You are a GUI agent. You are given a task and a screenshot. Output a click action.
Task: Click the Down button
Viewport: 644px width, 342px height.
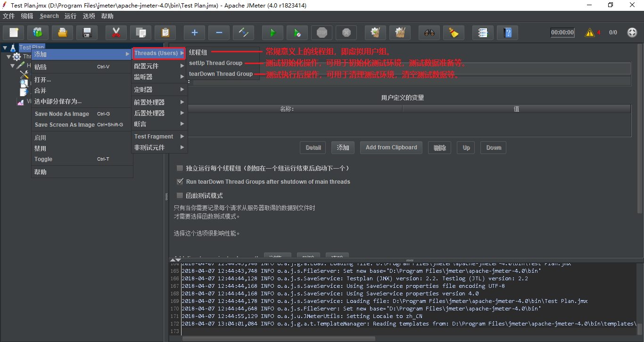[x=494, y=147]
